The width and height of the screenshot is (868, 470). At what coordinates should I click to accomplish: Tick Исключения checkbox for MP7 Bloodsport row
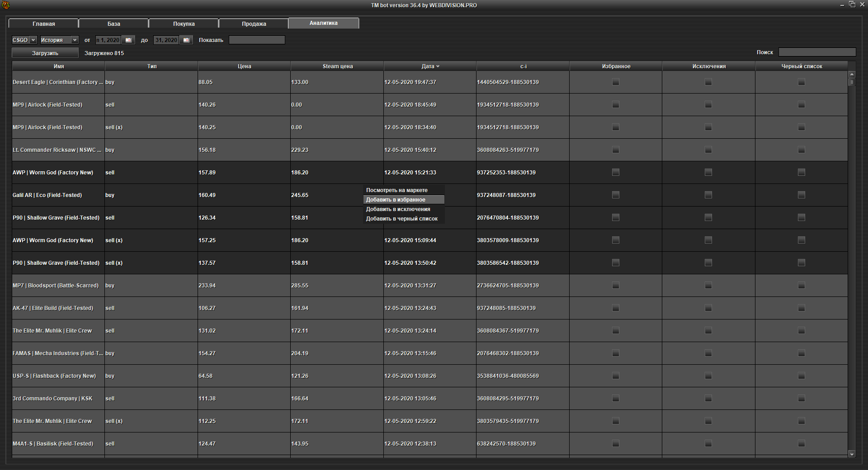coord(708,286)
